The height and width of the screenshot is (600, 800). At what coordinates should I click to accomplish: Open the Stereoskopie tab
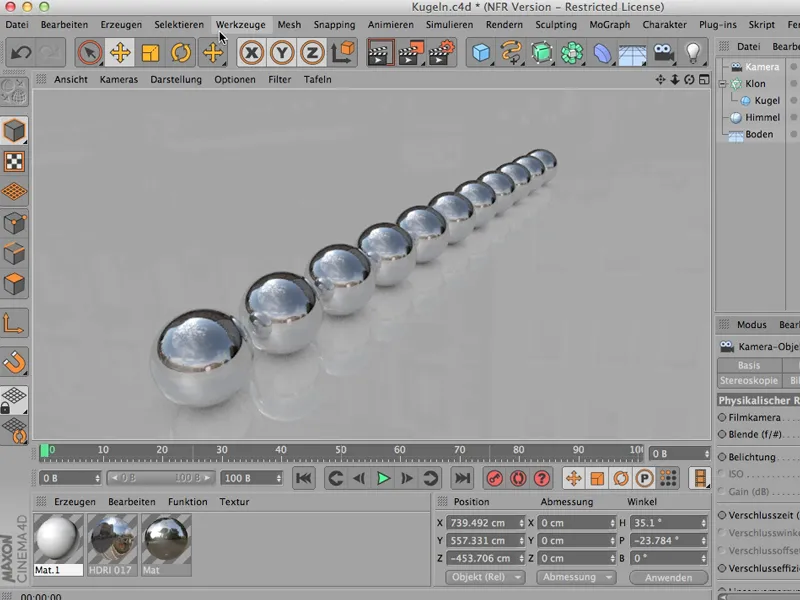[748, 381]
